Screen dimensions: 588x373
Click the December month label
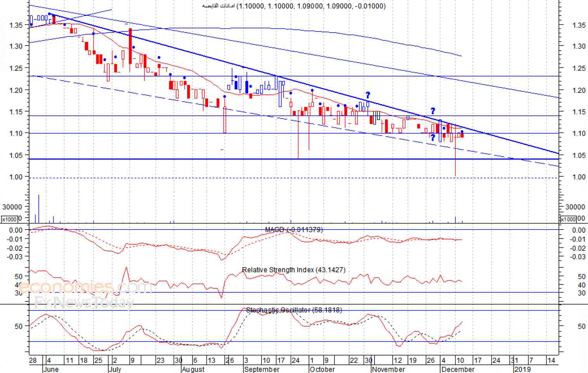(x=458, y=369)
